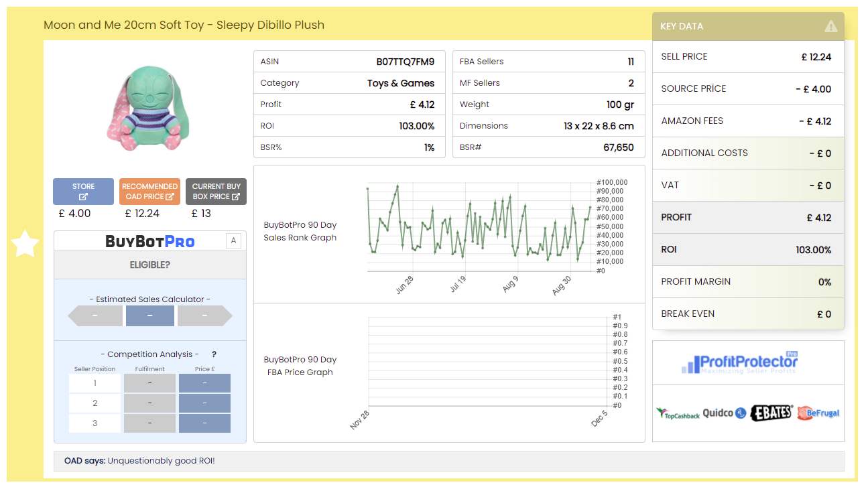Click the Weight value 100 gr

620,104
